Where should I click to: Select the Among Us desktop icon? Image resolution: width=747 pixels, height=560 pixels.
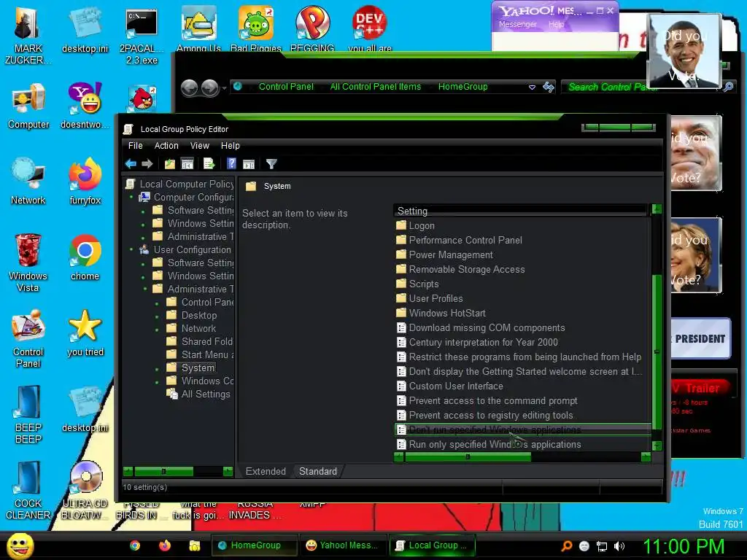click(x=198, y=29)
